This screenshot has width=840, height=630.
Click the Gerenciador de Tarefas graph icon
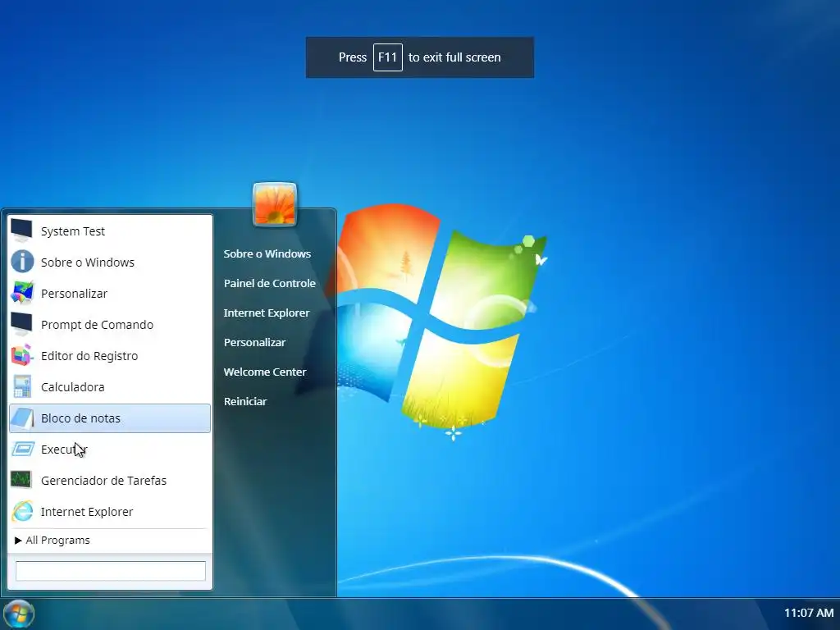click(22, 480)
